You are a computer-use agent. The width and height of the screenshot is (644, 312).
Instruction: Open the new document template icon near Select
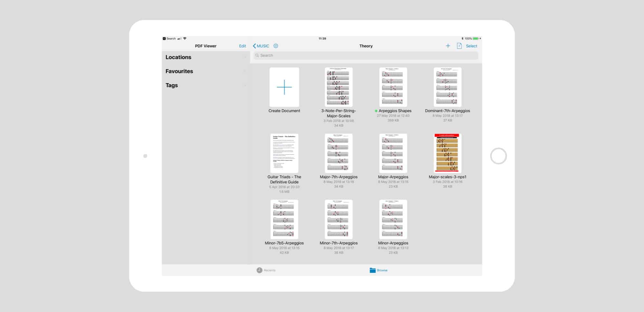(x=459, y=46)
